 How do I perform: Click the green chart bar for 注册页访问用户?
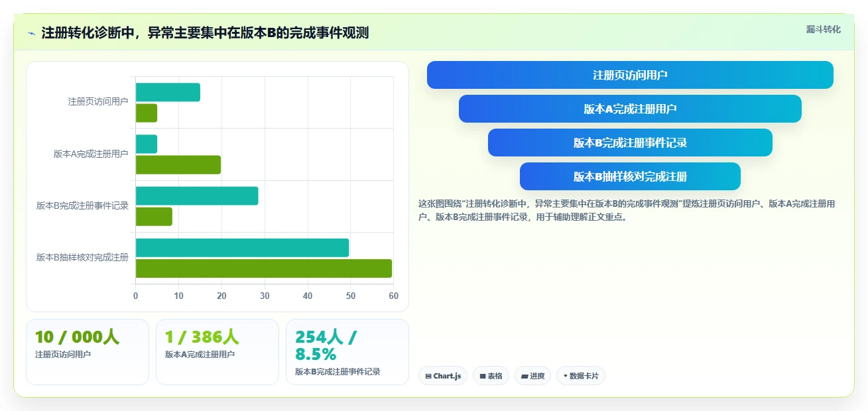(x=147, y=113)
